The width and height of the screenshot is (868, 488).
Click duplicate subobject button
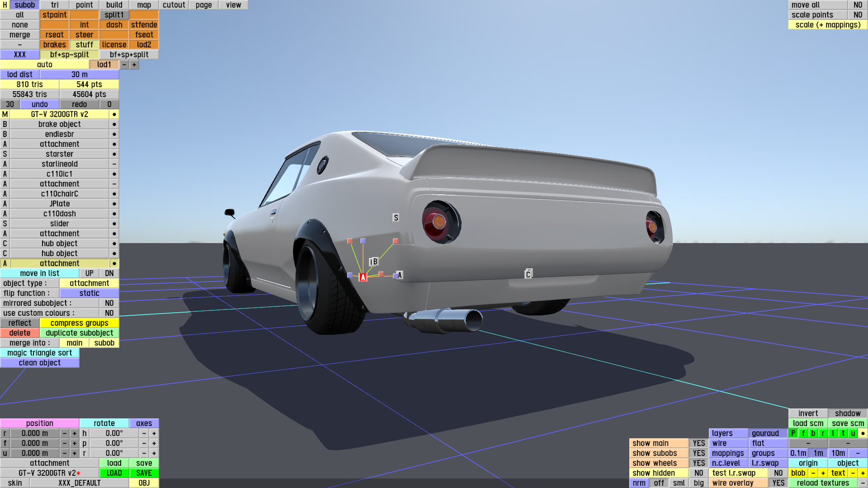(79, 333)
